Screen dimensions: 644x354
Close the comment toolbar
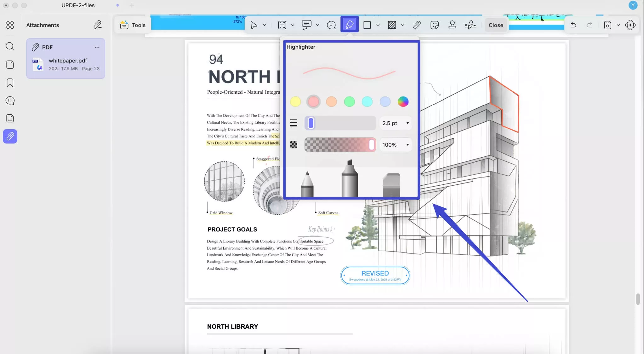point(496,25)
